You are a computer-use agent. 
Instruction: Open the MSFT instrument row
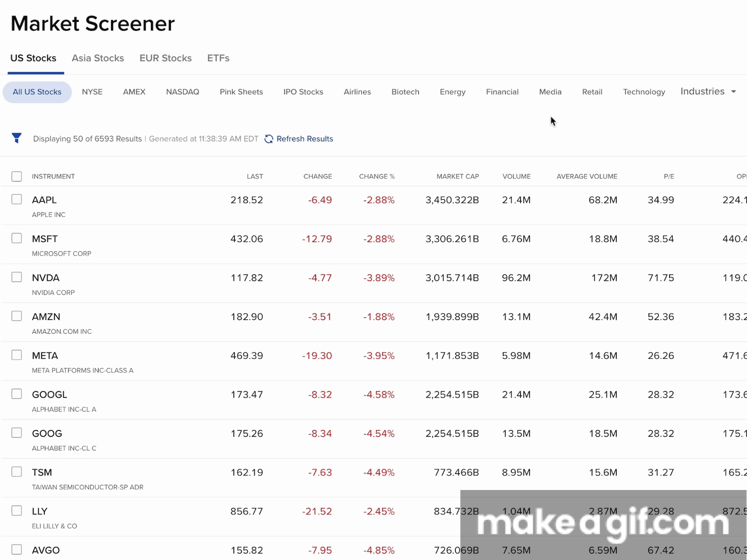45,239
